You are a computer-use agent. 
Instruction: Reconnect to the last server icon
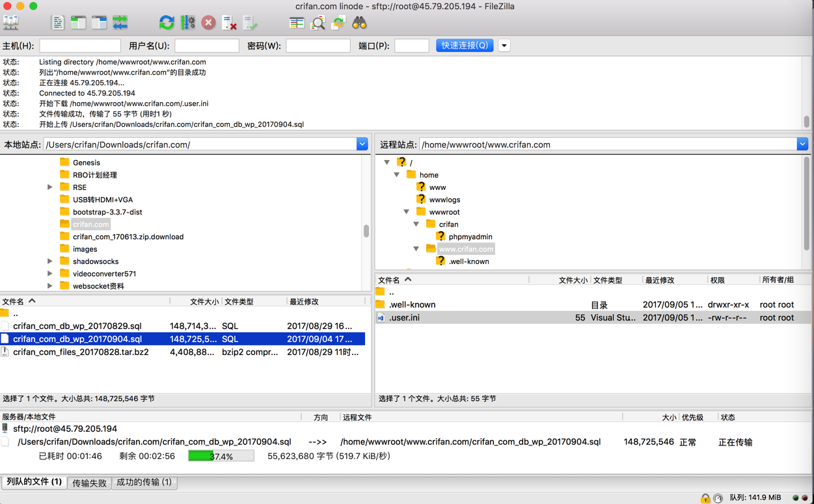[251, 23]
